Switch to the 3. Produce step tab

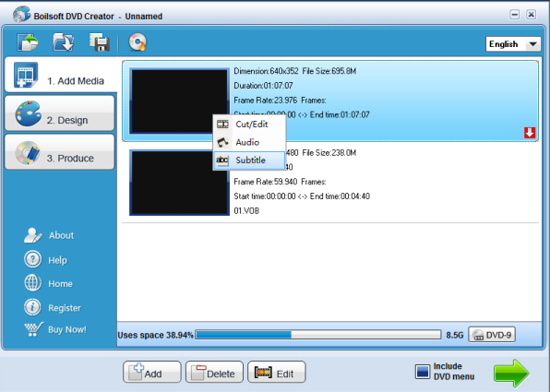tap(60, 152)
